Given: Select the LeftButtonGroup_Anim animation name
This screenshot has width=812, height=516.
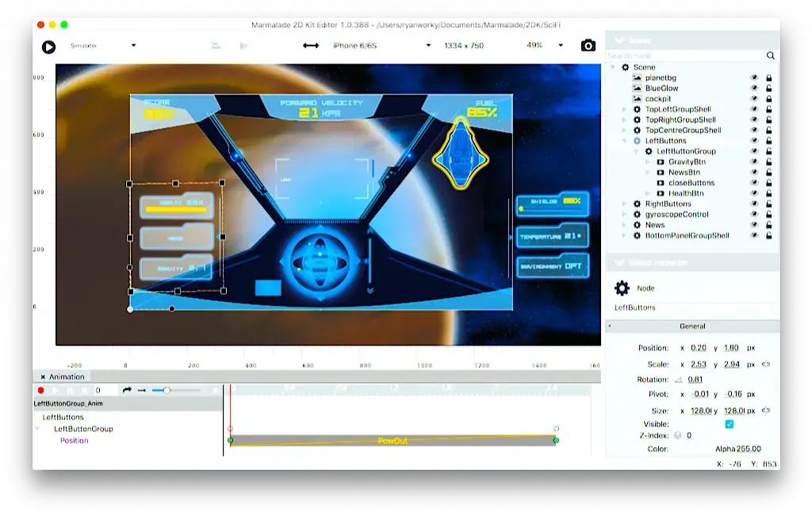Looking at the screenshot, I should tap(68, 403).
